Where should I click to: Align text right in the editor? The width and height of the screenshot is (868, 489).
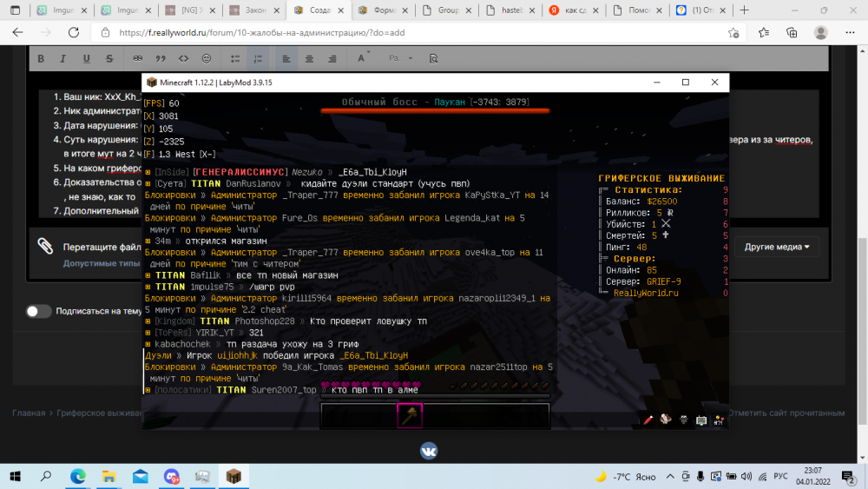[332, 58]
